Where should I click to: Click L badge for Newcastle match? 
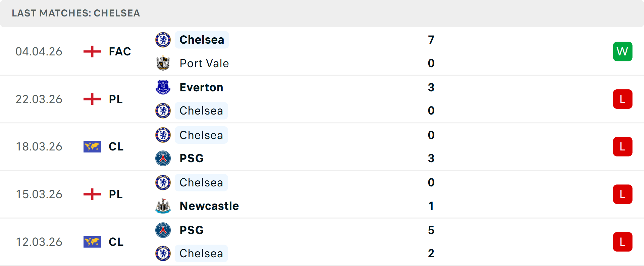pos(623,194)
